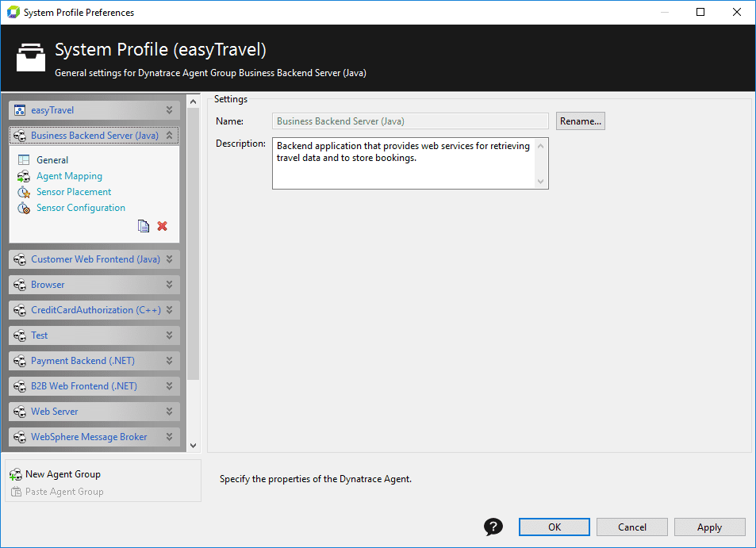The height and width of the screenshot is (548, 756).
Task: Expand the WebSphere Message Broker chevron
Action: tap(169, 437)
